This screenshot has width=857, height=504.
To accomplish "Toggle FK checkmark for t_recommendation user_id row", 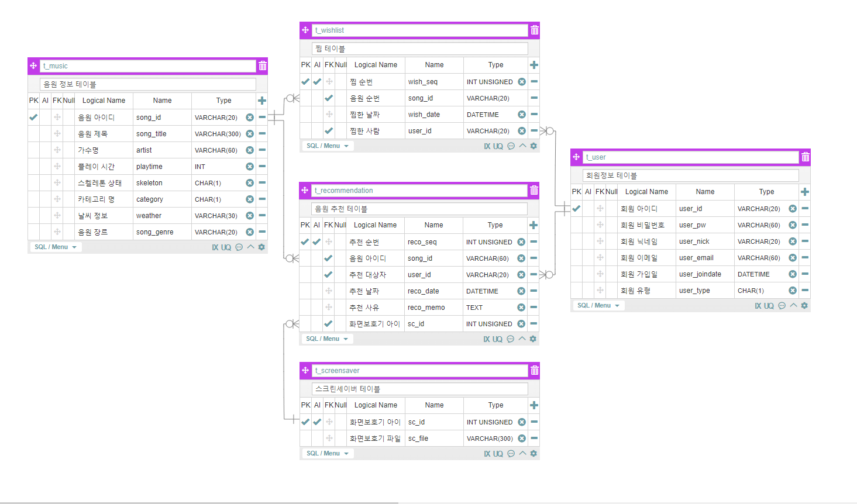I will click(x=328, y=275).
